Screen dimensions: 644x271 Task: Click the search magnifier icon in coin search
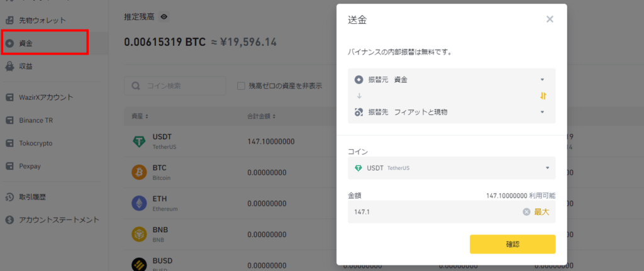(136, 86)
